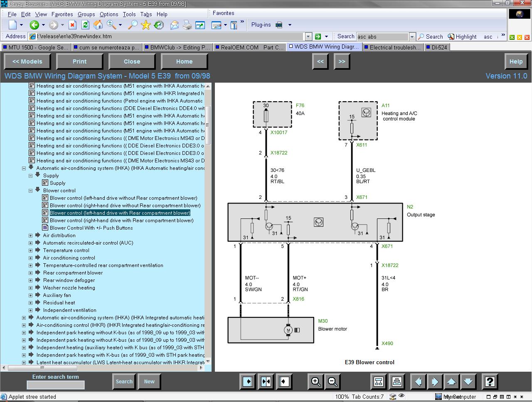Expand the Air distribution tree node
The width and height of the screenshot is (532, 402).
click(x=30, y=235)
